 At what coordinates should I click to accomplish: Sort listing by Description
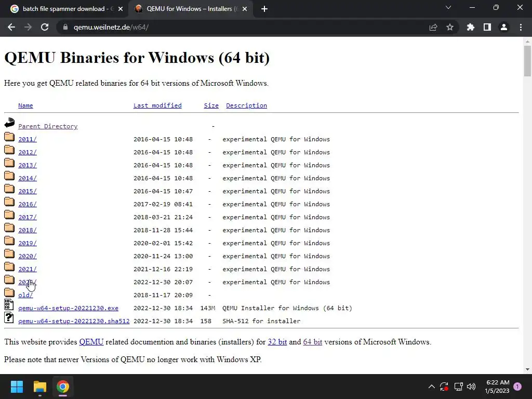(x=246, y=105)
